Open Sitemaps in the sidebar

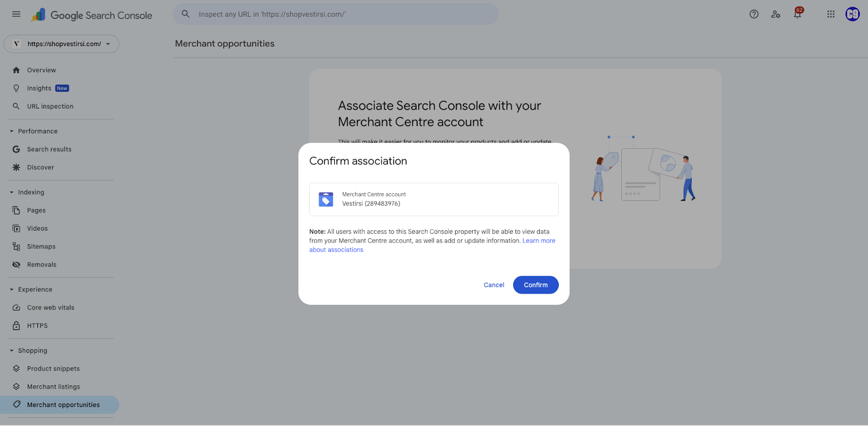(41, 246)
